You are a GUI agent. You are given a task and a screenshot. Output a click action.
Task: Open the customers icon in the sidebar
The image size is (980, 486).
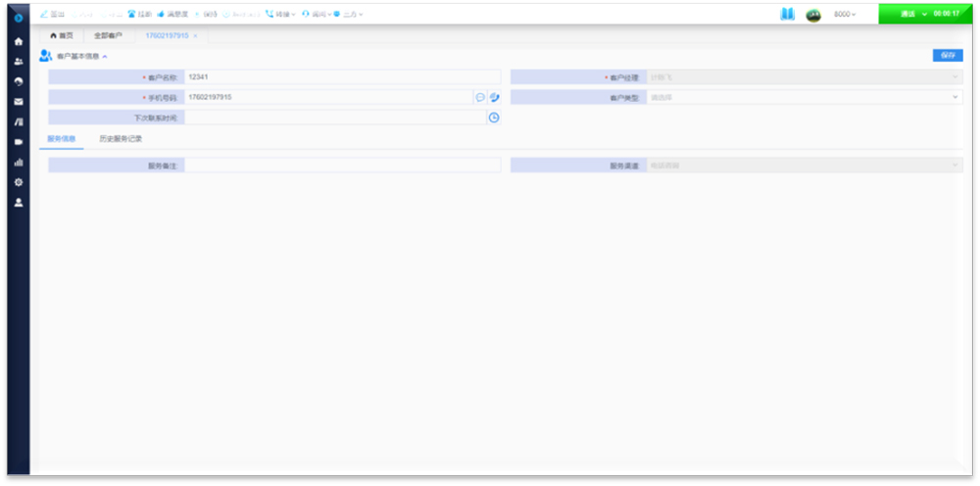(x=19, y=61)
